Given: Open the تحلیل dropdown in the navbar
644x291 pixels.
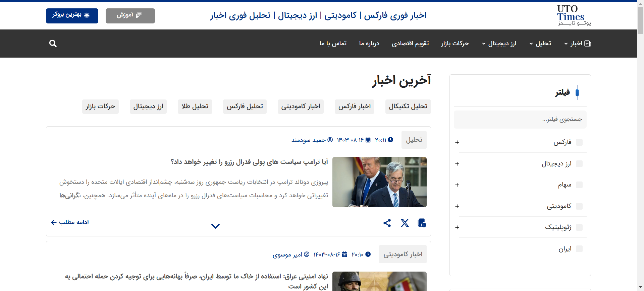Looking at the screenshot, I should click(x=540, y=44).
